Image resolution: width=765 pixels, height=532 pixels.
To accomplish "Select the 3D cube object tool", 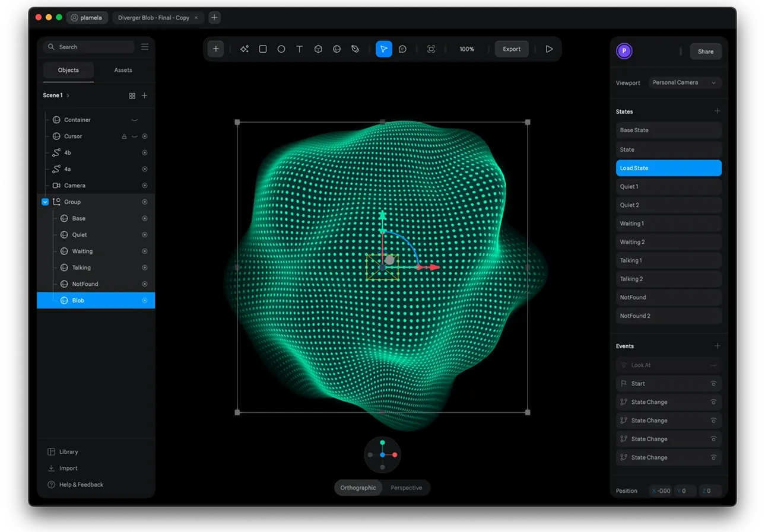I will 318,49.
